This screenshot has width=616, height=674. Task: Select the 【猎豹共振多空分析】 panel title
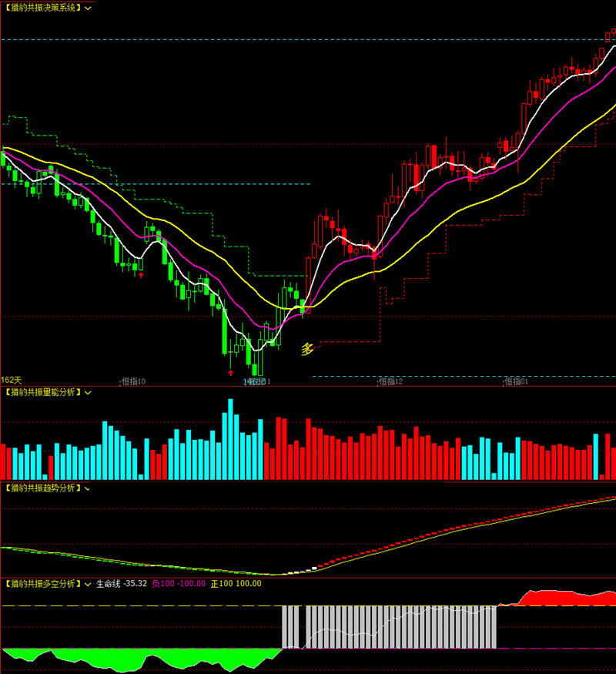click(42, 584)
